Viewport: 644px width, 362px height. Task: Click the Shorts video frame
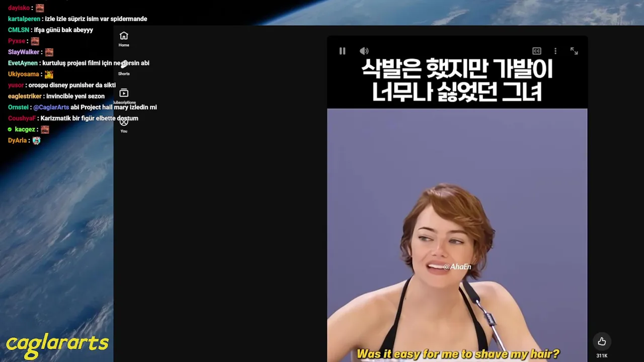tap(457, 199)
